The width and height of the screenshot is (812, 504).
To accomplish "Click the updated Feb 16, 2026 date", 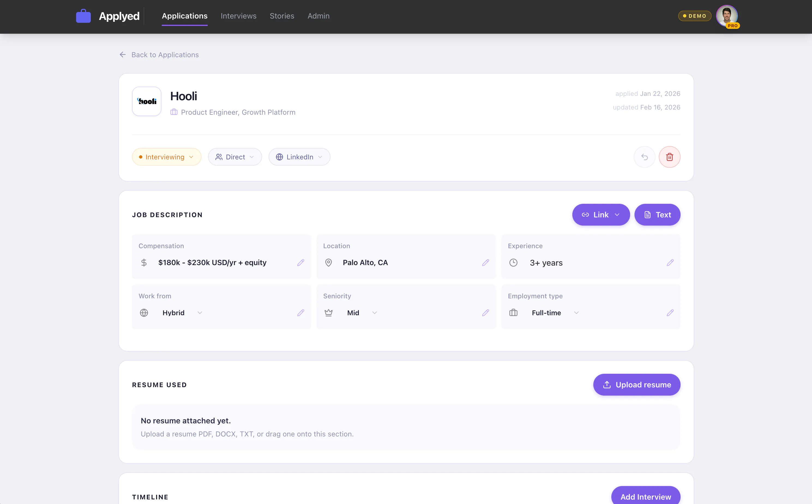I will pos(646,107).
